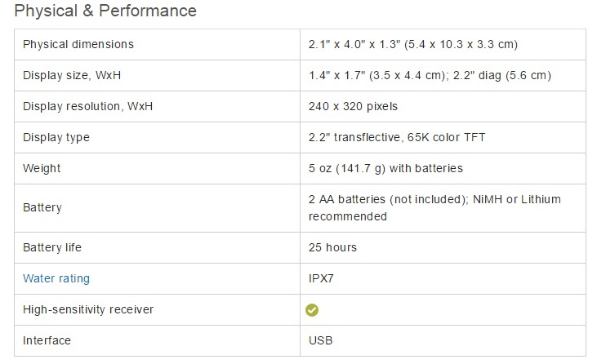Select the Battery life row label
Viewport: 597px width, 364px height.
[52, 247]
